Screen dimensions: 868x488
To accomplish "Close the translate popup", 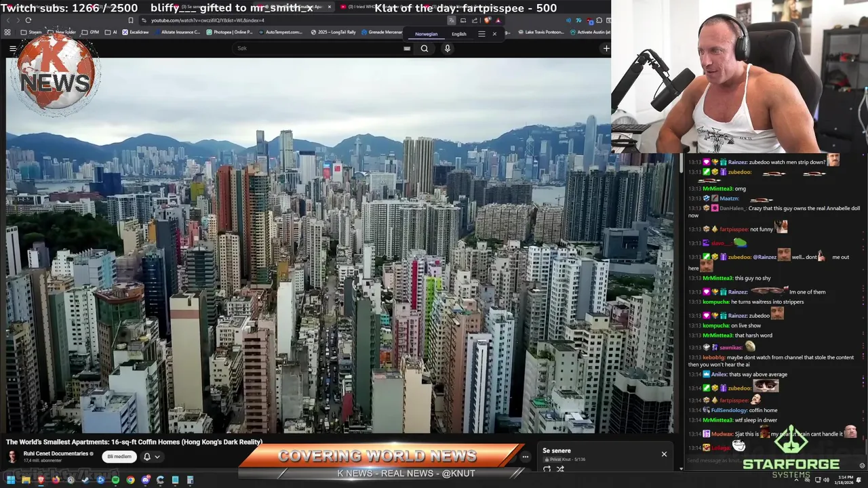I will pos(494,34).
